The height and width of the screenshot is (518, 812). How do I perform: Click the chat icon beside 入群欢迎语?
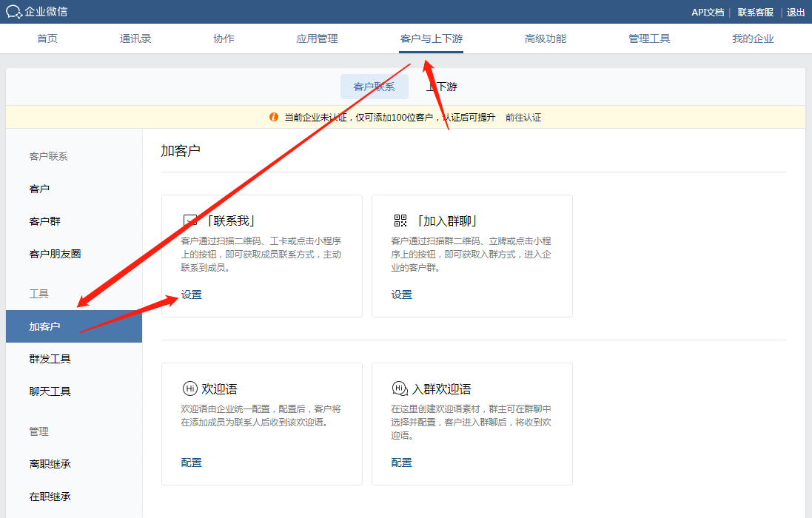coord(400,388)
